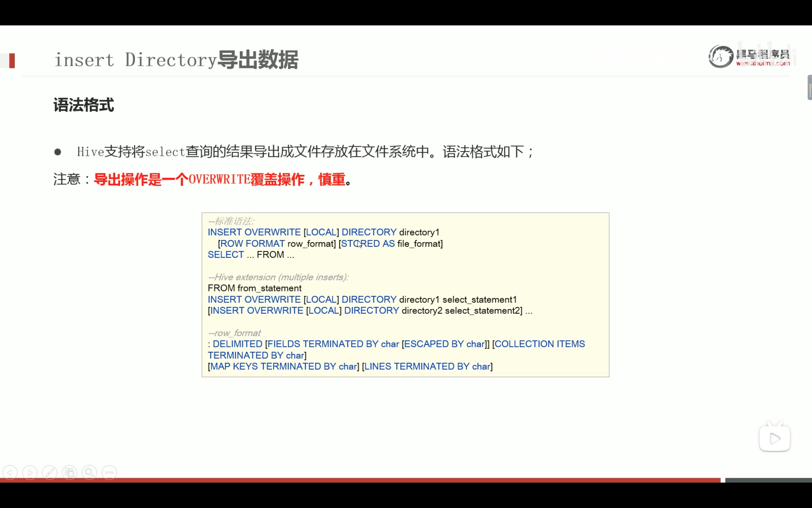Click the comment '--标准语法:'

231,221
